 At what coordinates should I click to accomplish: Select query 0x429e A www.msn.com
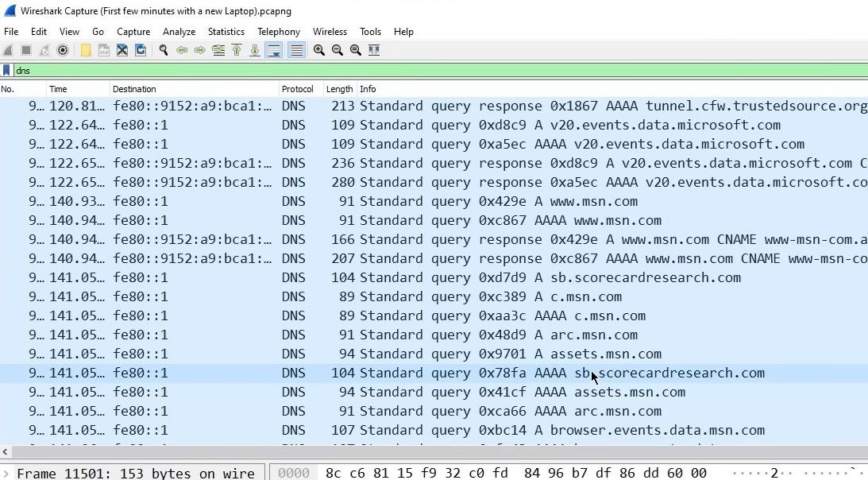[x=434, y=201]
